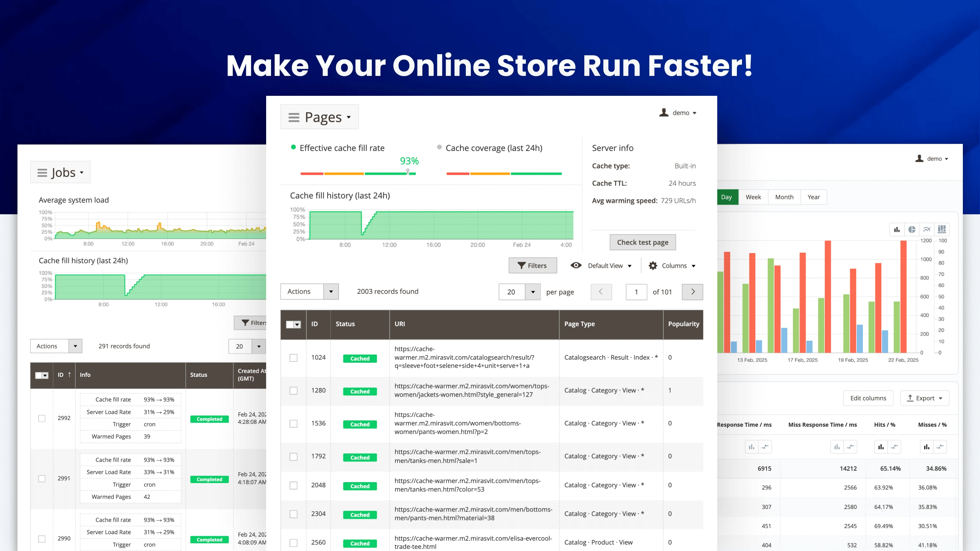
Task: Select checkbox for page row 1792
Action: [x=293, y=457]
